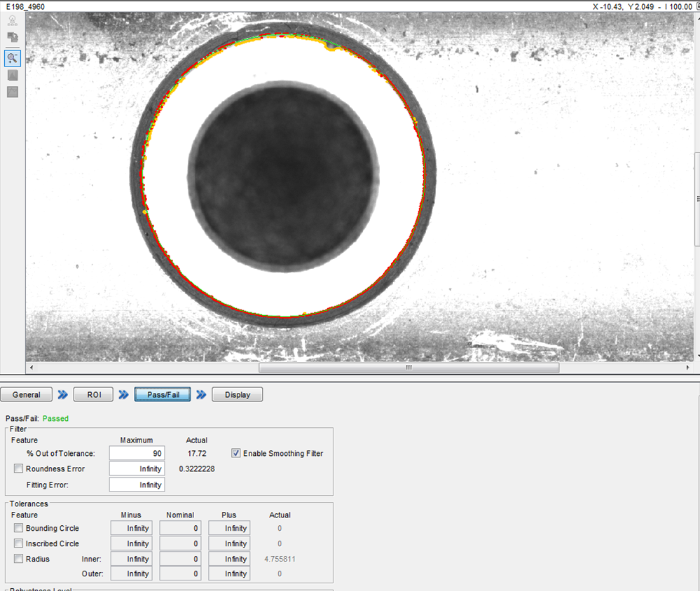Tick the Inscribed Circle checkbox
700x591 pixels.
[x=19, y=544]
